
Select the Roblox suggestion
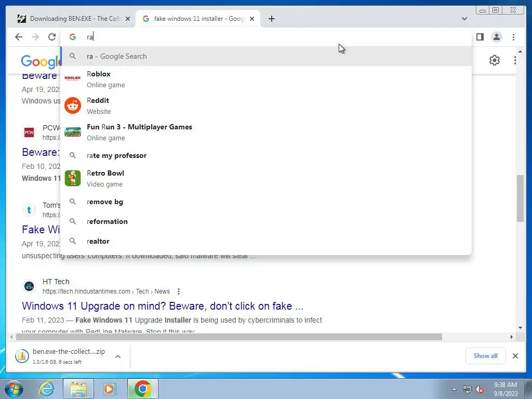266,79
